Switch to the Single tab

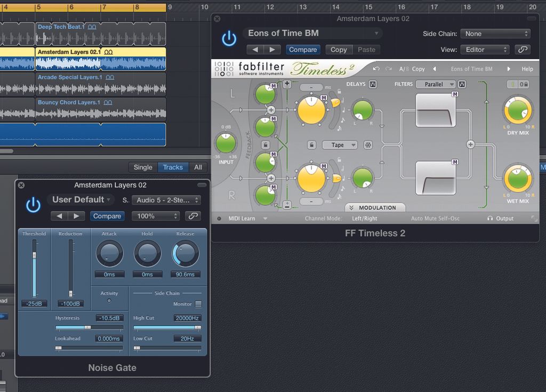click(x=142, y=167)
